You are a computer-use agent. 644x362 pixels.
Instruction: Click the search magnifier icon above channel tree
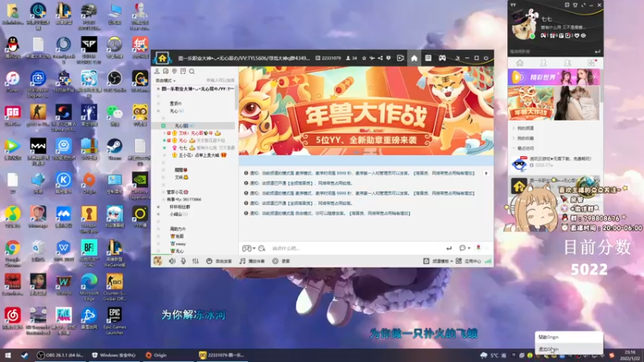pyautogui.click(x=192, y=72)
